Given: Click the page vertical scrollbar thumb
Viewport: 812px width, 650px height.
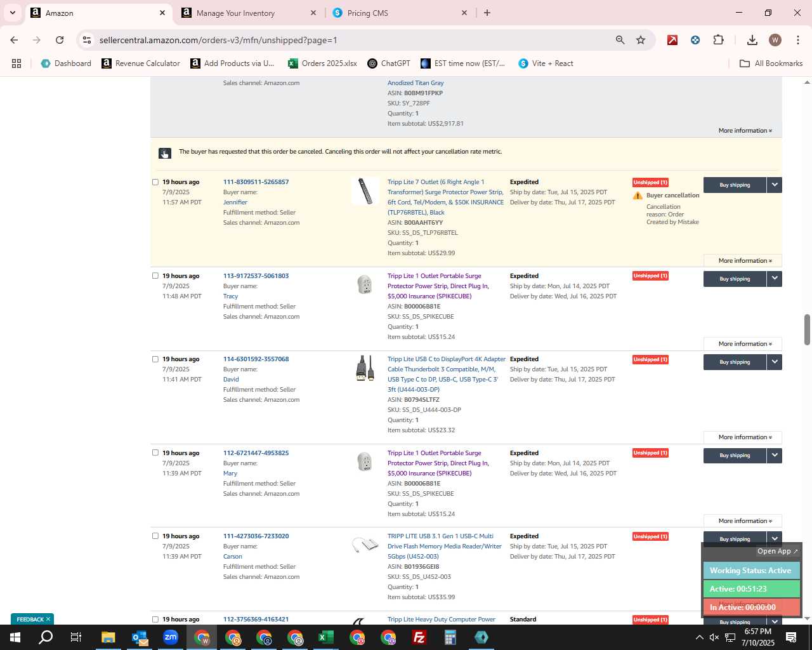Looking at the screenshot, I should click(807, 329).
